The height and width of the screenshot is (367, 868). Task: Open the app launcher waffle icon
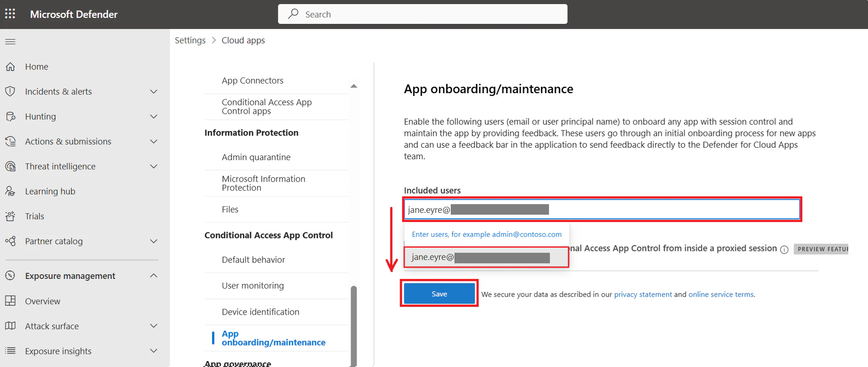tap(10, 14)
